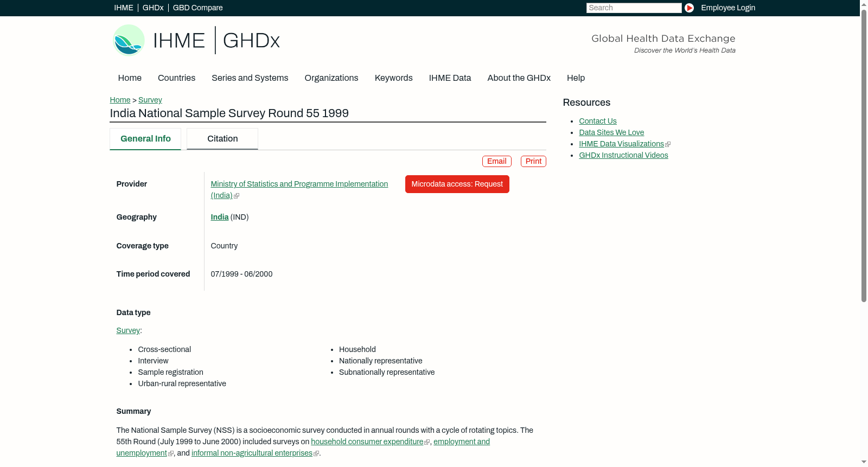Open the Countries menu

click(x=176, y=78)
